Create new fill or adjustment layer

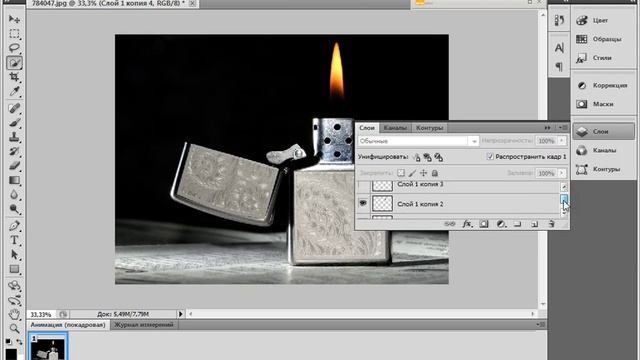click(x=501, y=224)
